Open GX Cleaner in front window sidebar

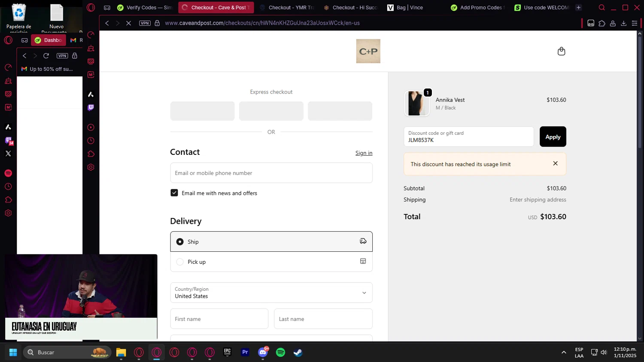click(91, 48)
